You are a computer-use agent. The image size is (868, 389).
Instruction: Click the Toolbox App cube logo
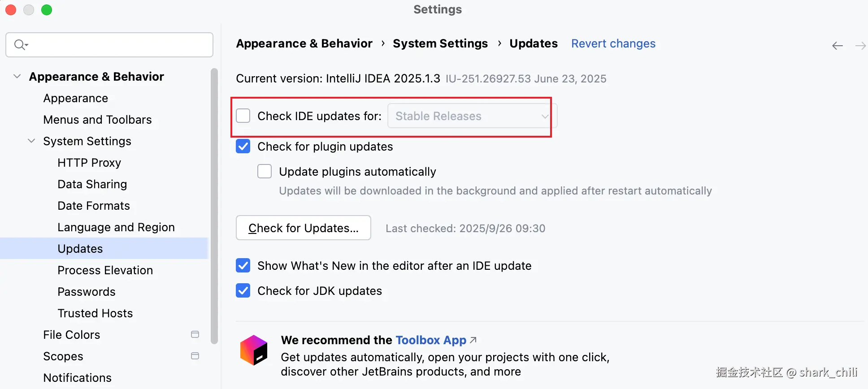[x=254, y=350]
